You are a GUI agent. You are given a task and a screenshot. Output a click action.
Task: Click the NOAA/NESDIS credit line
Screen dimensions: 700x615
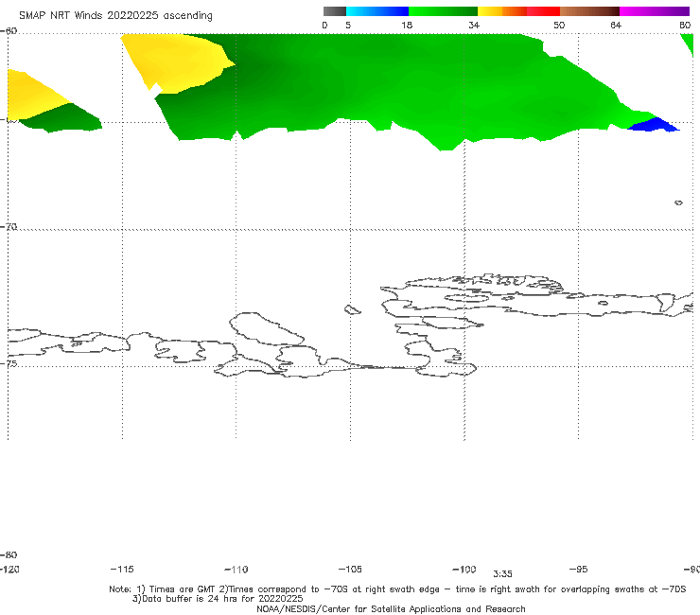391,609
